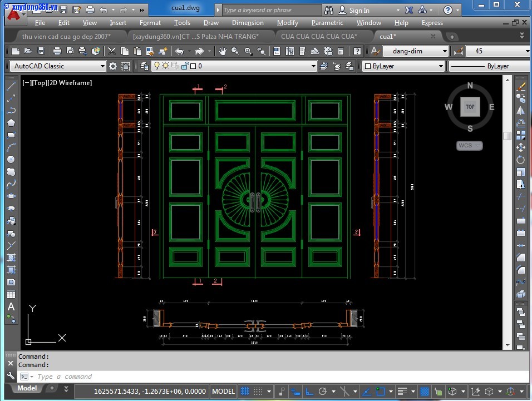Click the Make Object's Layer Current icon

(324, 66)
